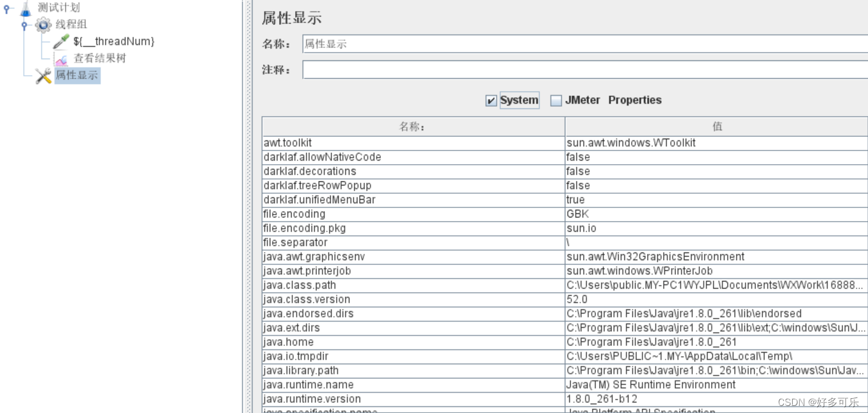The image size is (868, 413).
Task: Click the sun.awt.windows.WToolkit value
Action: 716,143
